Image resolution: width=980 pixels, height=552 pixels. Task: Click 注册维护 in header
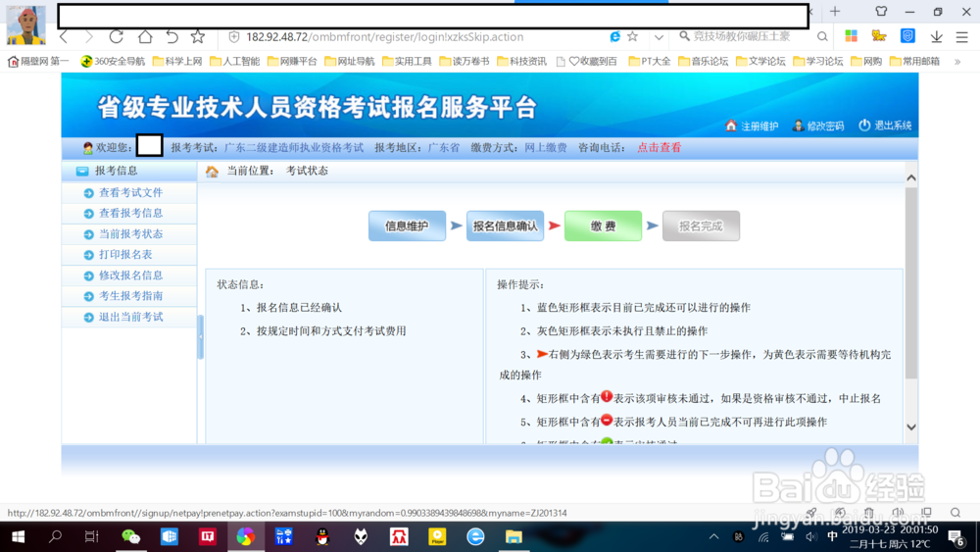coord(752,125)
